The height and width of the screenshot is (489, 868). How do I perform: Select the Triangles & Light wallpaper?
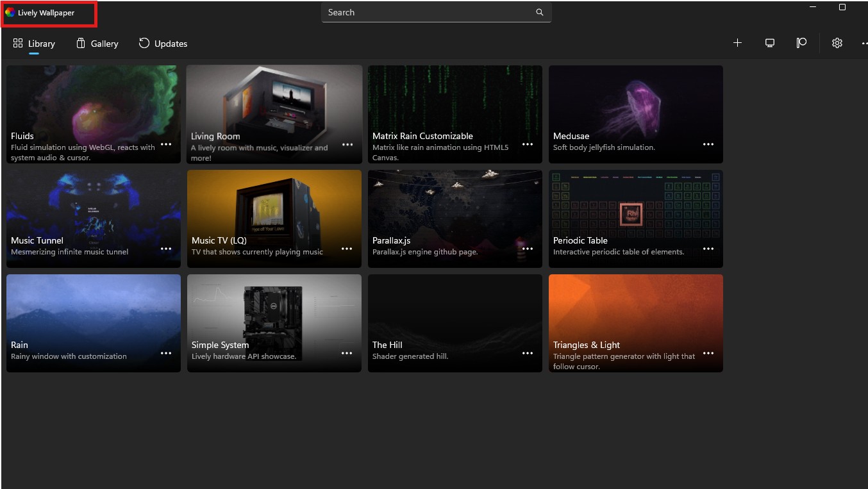click(x=635, y=311)
